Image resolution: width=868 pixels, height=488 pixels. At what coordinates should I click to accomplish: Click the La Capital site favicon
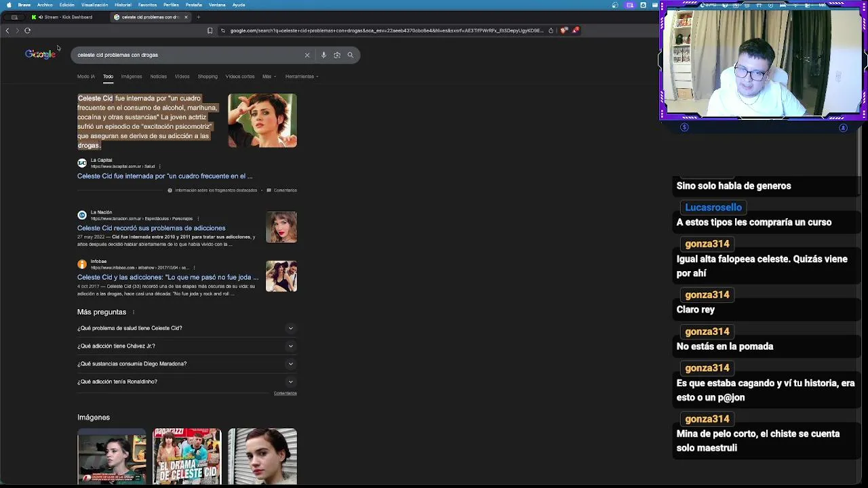[x=82, y=163]
